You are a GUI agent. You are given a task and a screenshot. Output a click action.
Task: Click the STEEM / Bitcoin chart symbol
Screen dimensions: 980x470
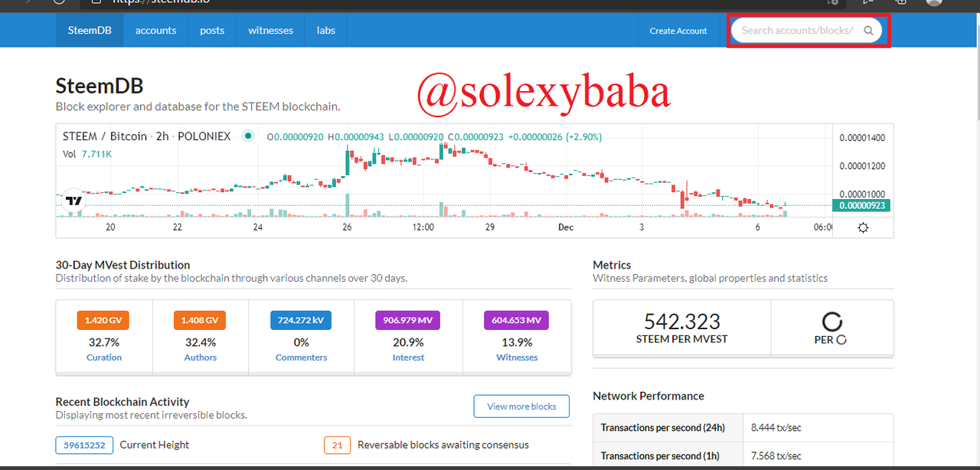(104, 136)
